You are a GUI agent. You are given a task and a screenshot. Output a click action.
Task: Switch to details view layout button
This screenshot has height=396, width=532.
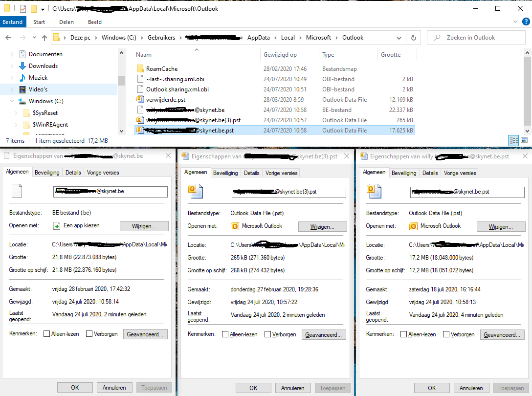click(x=513, y=140)
